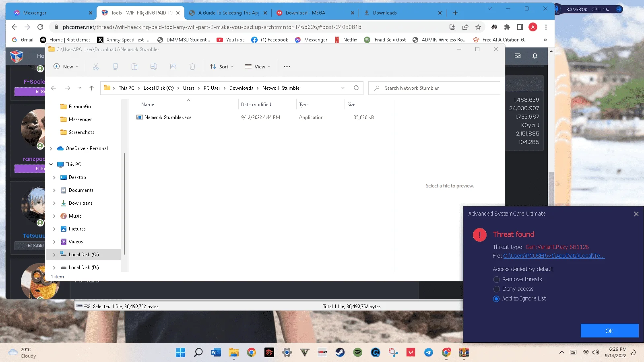Click the Chrome profile avatar A
Image resolution: width=644 pixels, height=362 pixels.
(533, 27)
